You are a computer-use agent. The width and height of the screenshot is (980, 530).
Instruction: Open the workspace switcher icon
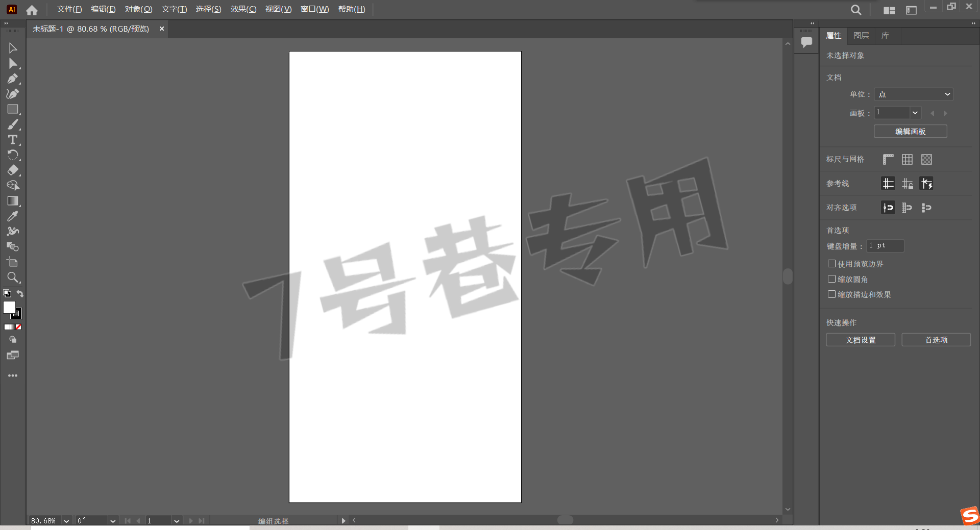tap(911, 10)
